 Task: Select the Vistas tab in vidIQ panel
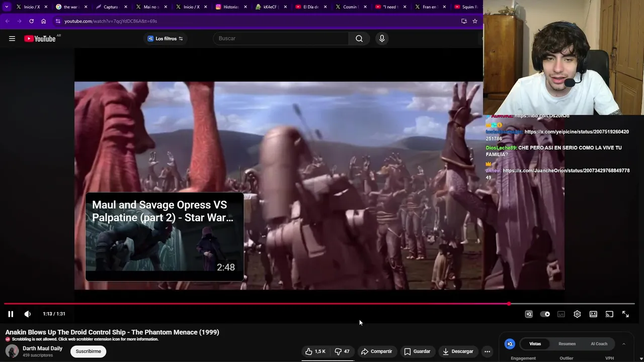tap(535, 344)
